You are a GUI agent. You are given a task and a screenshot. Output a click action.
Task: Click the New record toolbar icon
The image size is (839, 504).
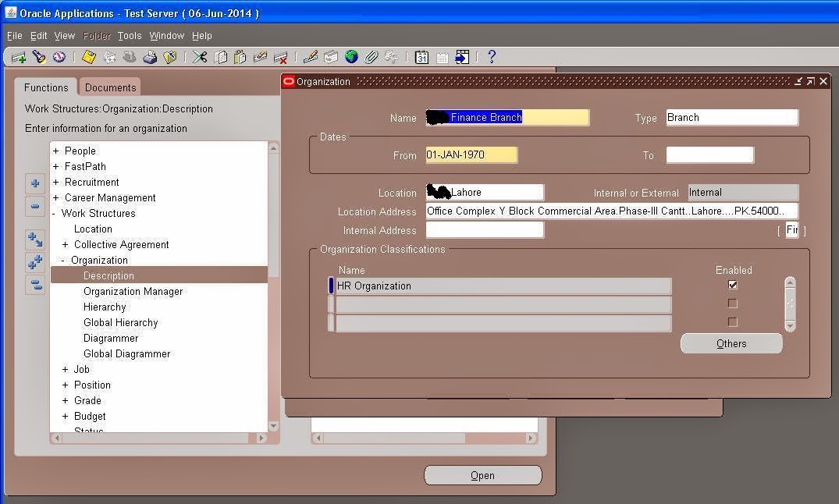(19, 57)
